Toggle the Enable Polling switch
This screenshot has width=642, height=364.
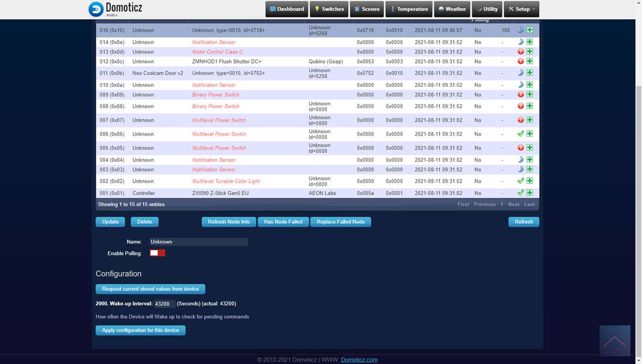tap(158, 253)
